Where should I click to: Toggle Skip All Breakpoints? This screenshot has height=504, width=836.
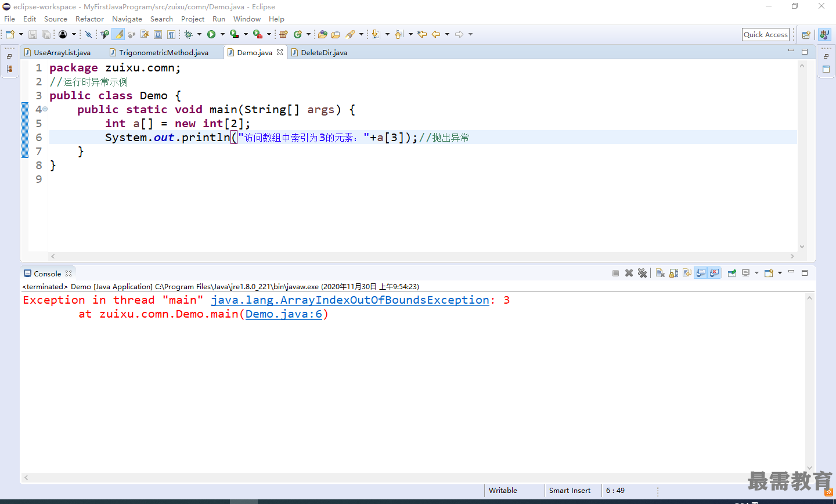point(89,34)
